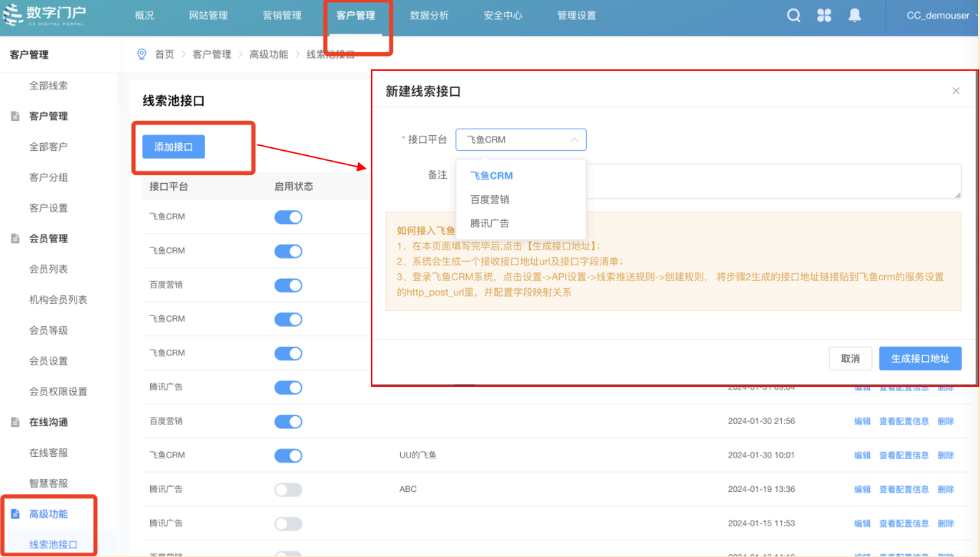980x557 pixels.
Task: Disable the toggle in the UU的飞鱼 row
Action: tap(288, 455)
